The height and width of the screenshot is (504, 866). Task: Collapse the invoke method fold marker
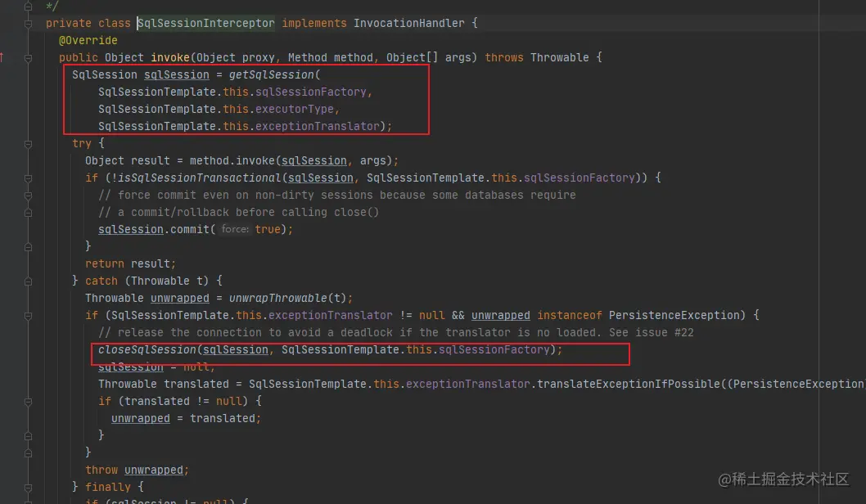click(28, 58)
